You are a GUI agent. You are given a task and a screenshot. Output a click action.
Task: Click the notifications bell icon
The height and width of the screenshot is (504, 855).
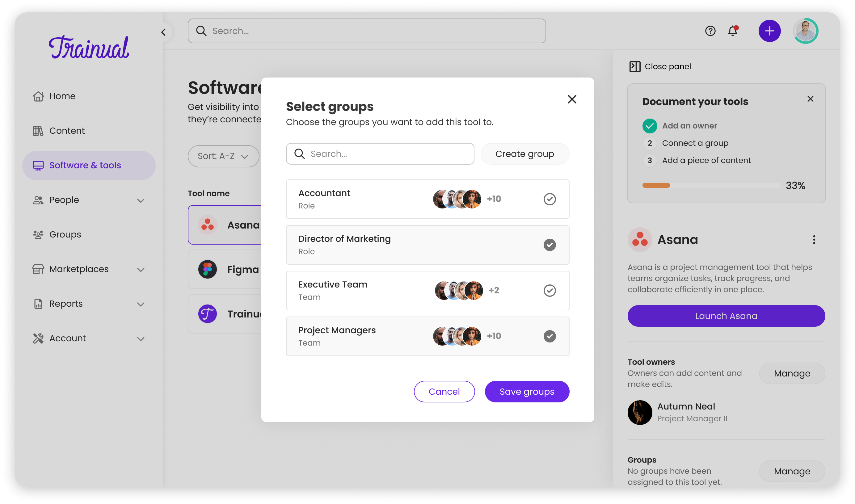(732, 31)
